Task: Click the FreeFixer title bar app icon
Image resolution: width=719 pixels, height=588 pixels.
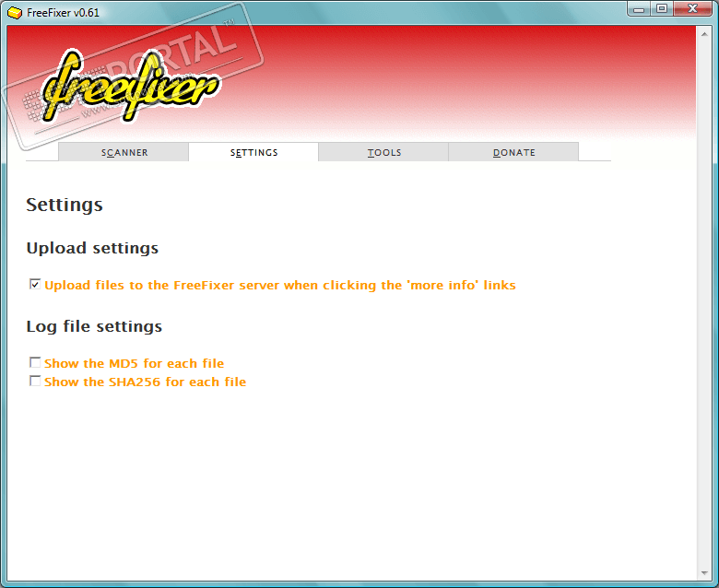Action: [x=15, y=13]
